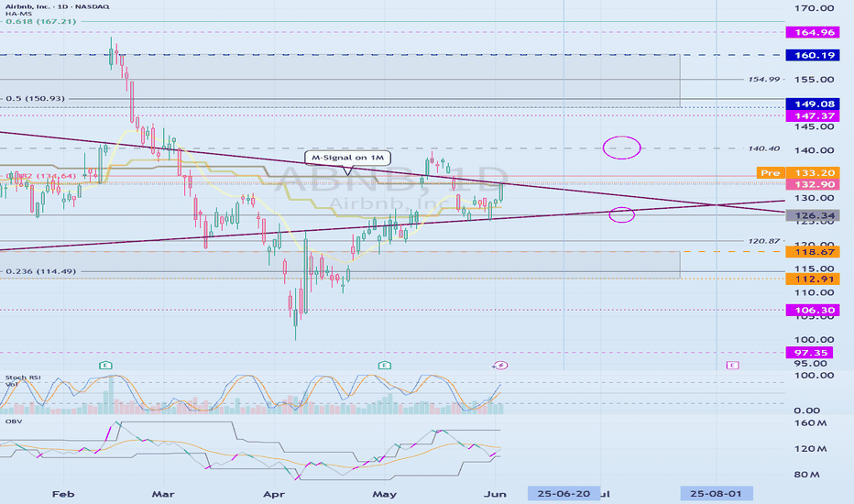The height and width of the screenshot is (504, 854).
Task: Click the 0.236 (114.49) Fibonacci label
Action: coord(41,271)
